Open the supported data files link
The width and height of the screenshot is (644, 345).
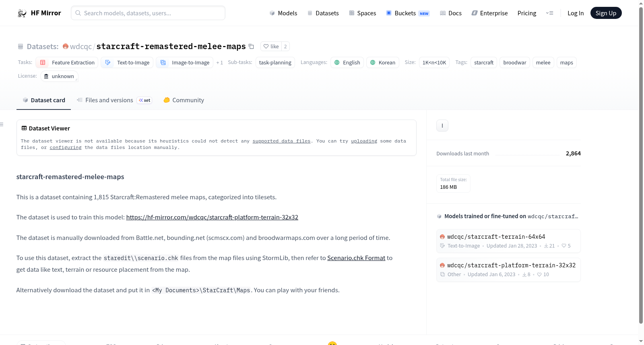[282, 141]
